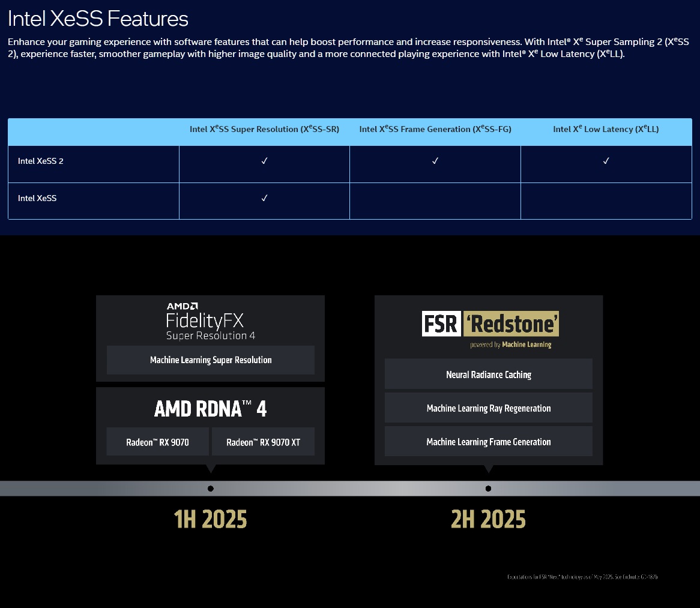Select the Xe Low Latency column header
The image size is (700, 608).
click(606, 129)
